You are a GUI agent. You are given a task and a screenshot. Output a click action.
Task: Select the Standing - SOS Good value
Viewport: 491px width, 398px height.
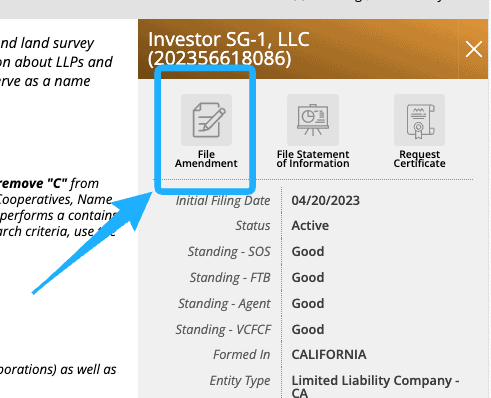[308, 251]
